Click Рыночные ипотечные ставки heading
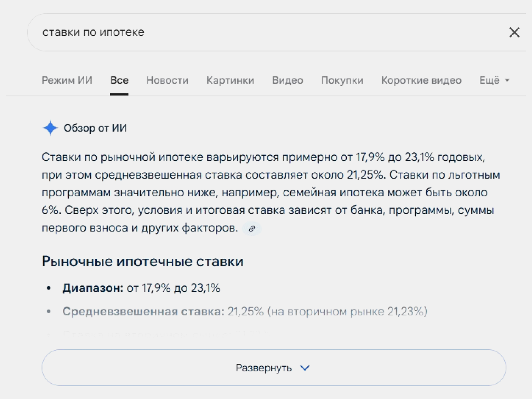 click(x=143, y=262)
